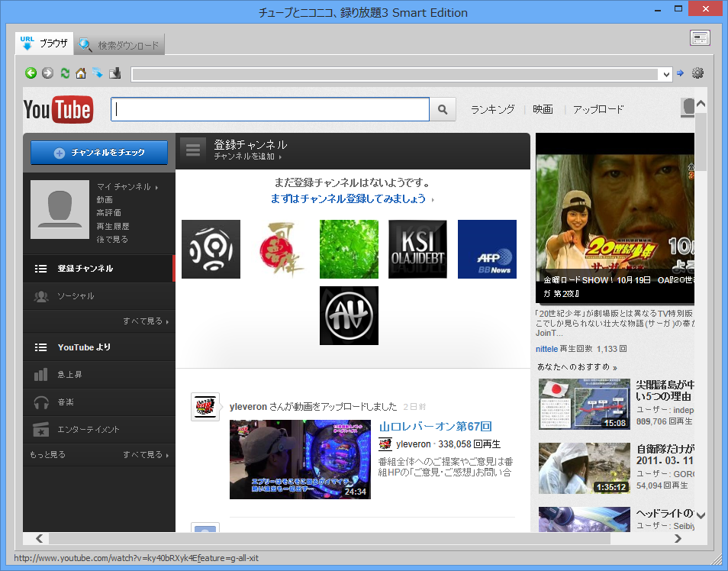Open the AFP BB News channel thumbnail
The height and width of the screenshot is (571, 728).
pyautogui.click(x=487, y=249)
